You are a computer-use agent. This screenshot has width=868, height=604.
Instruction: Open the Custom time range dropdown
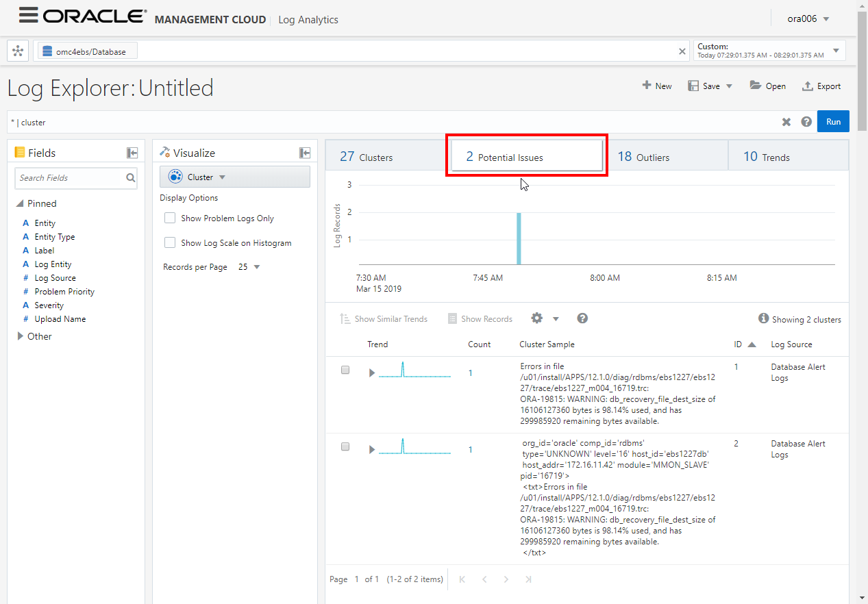836,51
